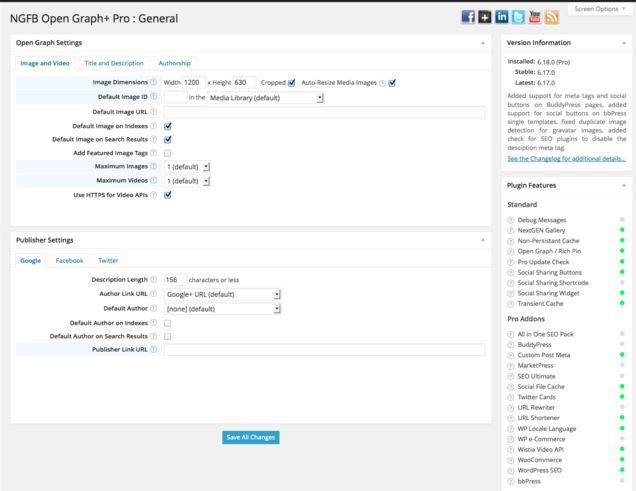Open the Default Author dropdown
The height and width of the screenshot is (491, 636).
click(x=222, y=309)
